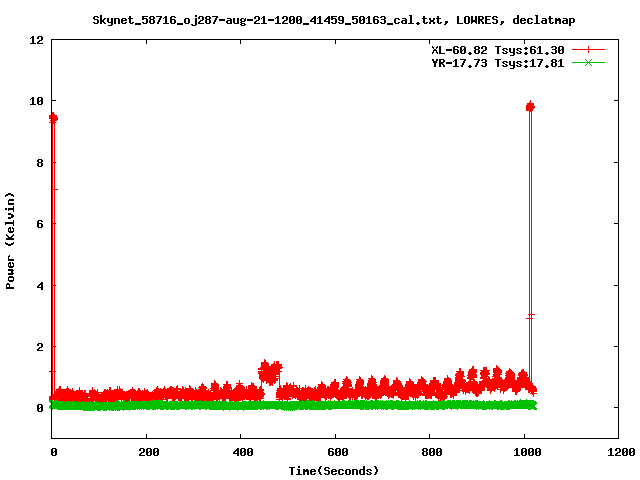This screenshot has width=640, height=480.
Task: Click the plot title starting with Skynet_58716_oj287
Action: pyautogui.click(x=333, y=20)
